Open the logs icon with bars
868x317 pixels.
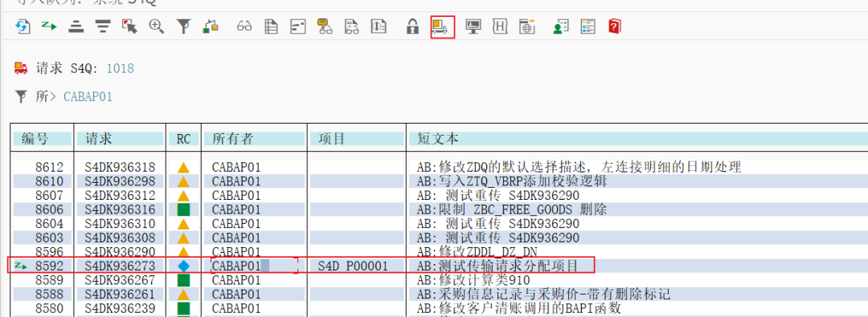pos(298,26)
